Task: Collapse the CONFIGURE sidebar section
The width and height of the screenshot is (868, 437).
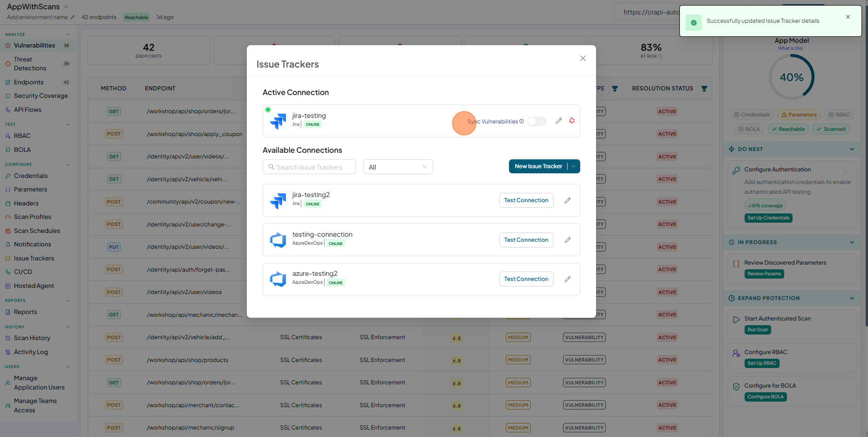Action: coord(68,164)
